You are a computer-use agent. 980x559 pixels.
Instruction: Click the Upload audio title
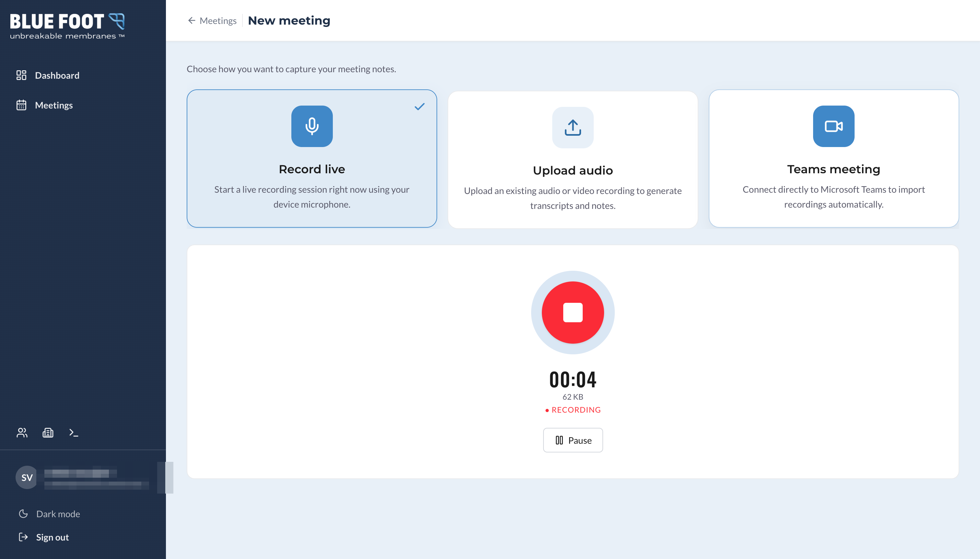572,170
